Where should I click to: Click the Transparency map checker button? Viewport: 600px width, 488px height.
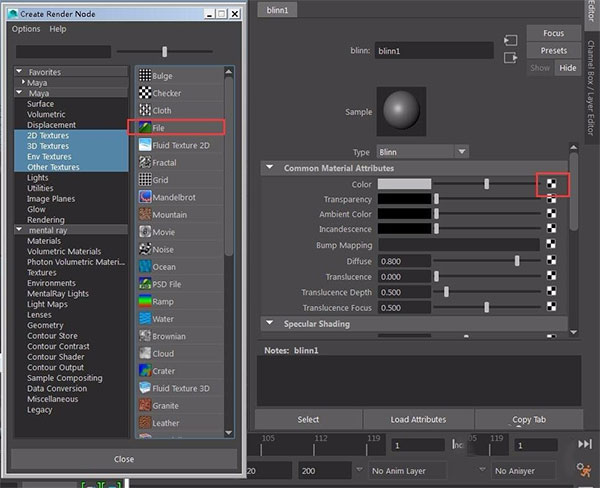tap(551, 199)
